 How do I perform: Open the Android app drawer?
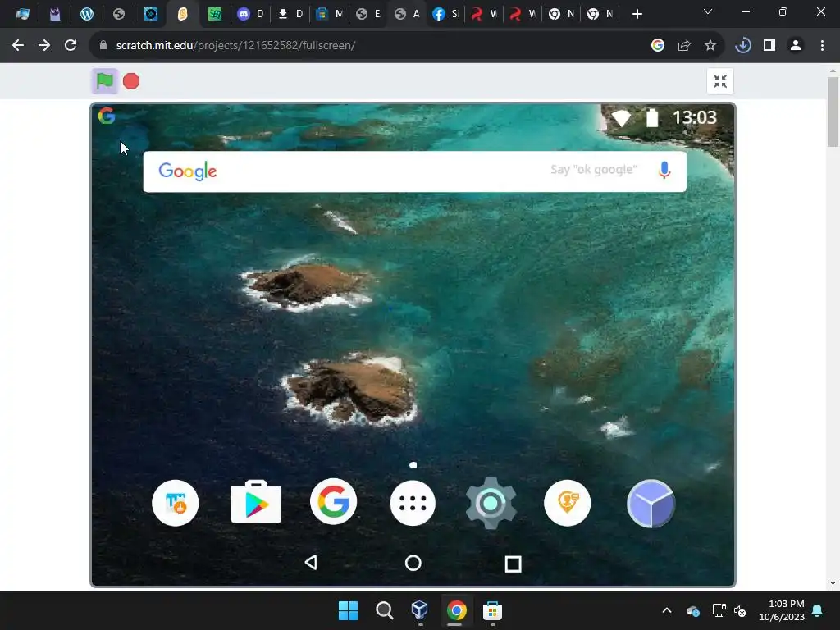pos(413,504)
